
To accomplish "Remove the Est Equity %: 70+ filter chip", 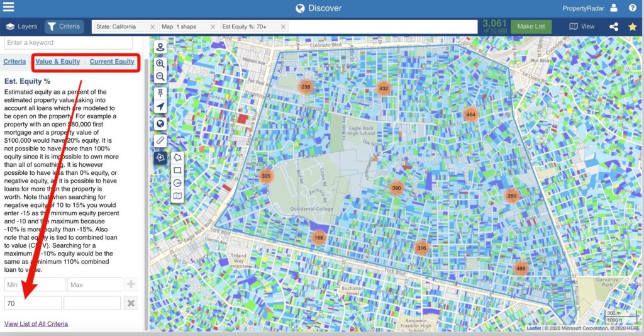I will pos(283,26).
